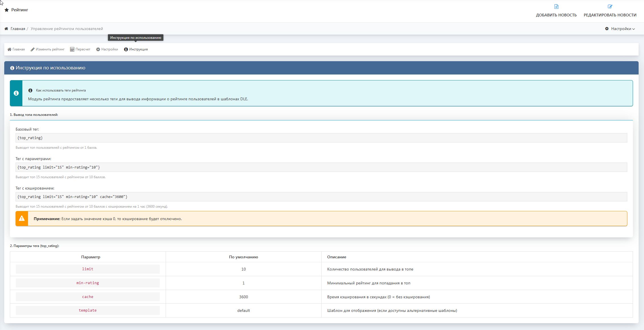Click the home icon in breadcrumb

(6, 29)
